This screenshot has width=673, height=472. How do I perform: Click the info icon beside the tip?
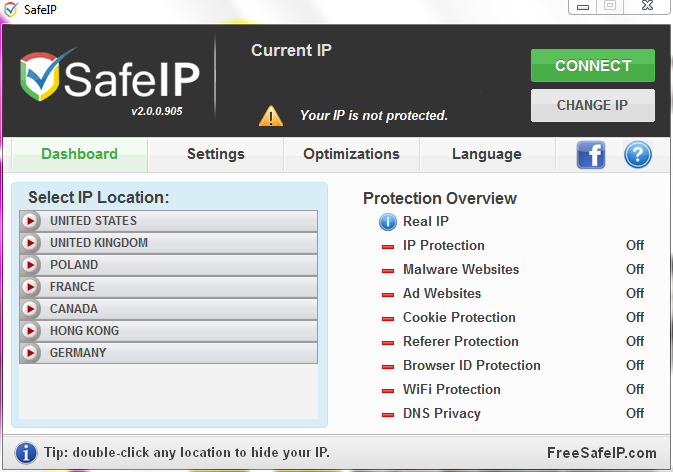[x=26, y=452]
